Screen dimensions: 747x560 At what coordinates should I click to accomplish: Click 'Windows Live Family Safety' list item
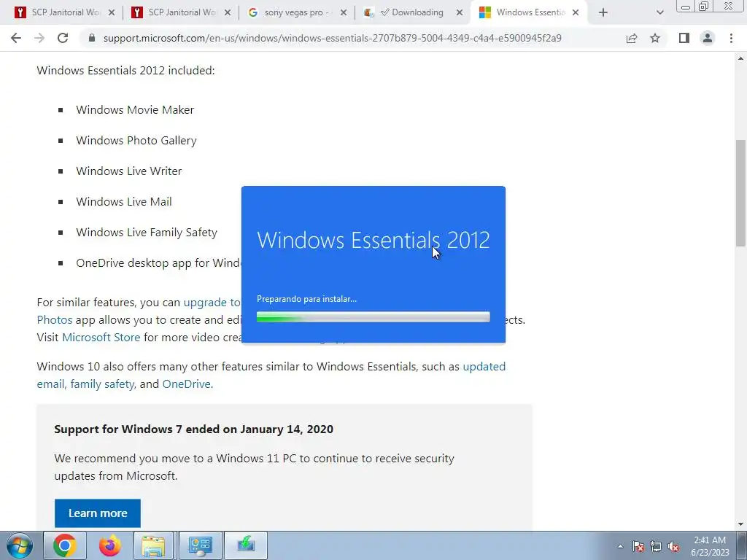(146, 233)
